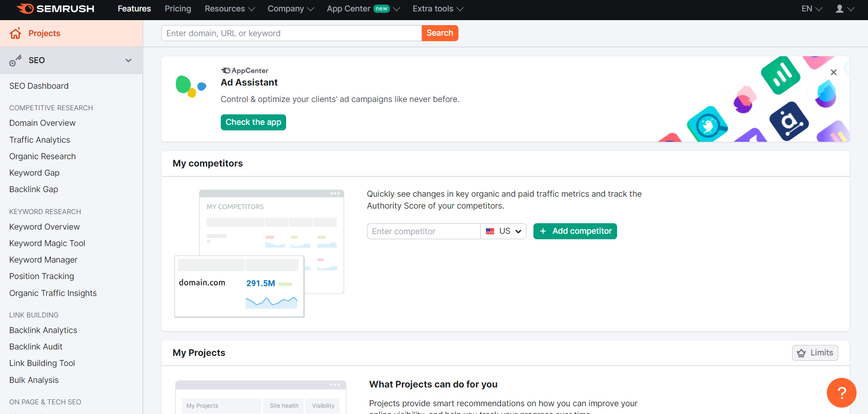
Task: Expand the Company dropdown
Action: (x=291, y=9)
